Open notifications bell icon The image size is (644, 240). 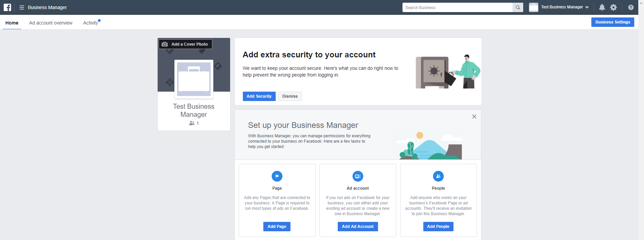coord(602,7)
